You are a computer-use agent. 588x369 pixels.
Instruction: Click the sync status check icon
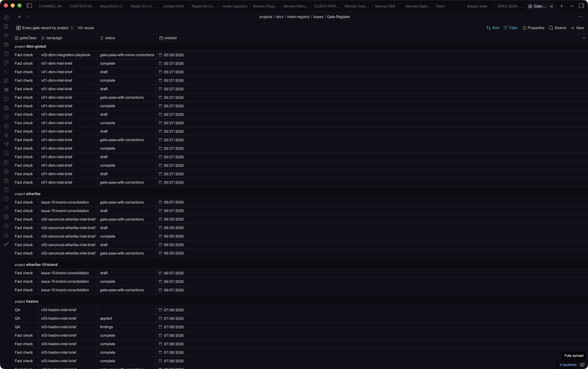point(582,365)
